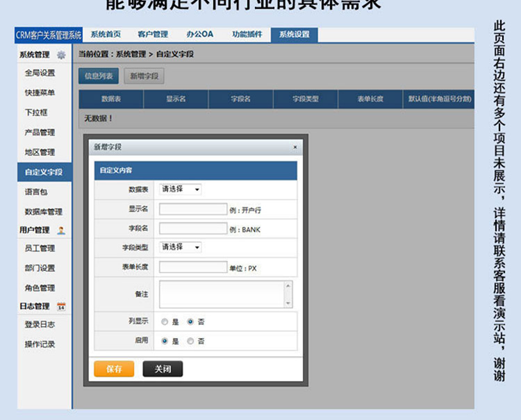Viewport: 521px width, 420px height.
Task: Open the 办公OA tab
Action: point(200,34)
